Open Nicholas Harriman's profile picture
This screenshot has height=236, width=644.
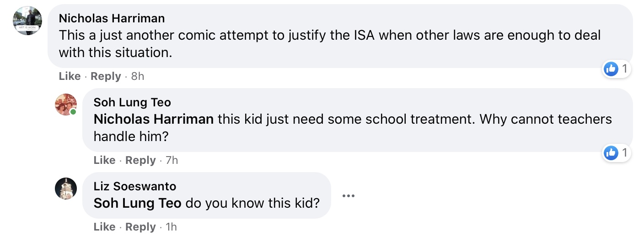(x=27, y=21)
